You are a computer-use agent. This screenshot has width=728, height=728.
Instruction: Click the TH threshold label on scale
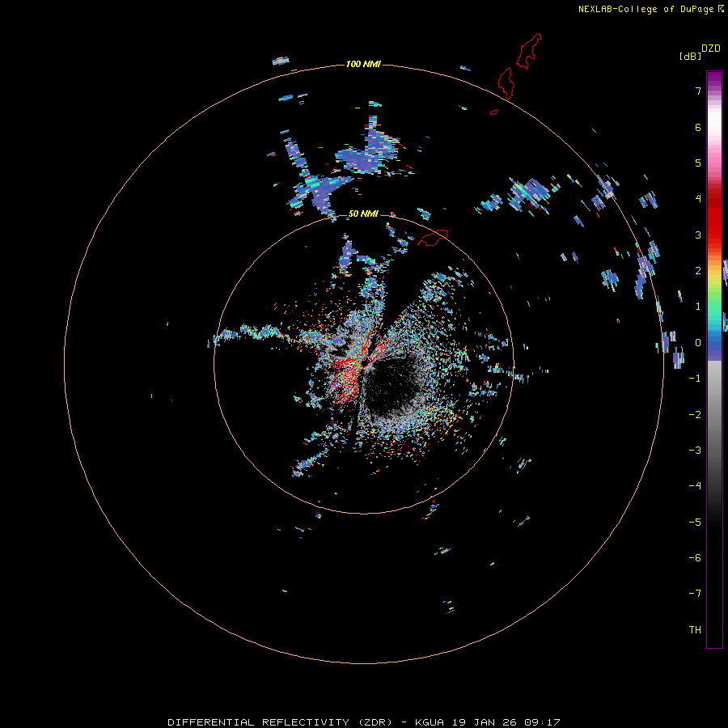coord(695,630)
